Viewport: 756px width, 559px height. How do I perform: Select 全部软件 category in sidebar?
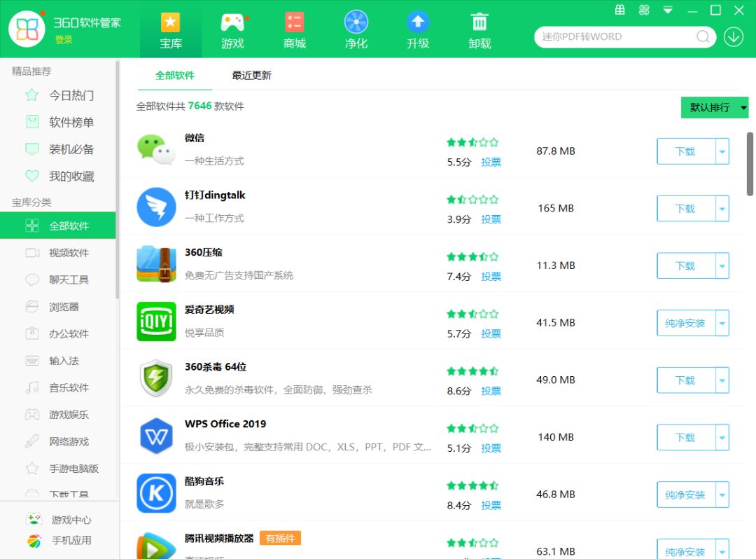58,226
